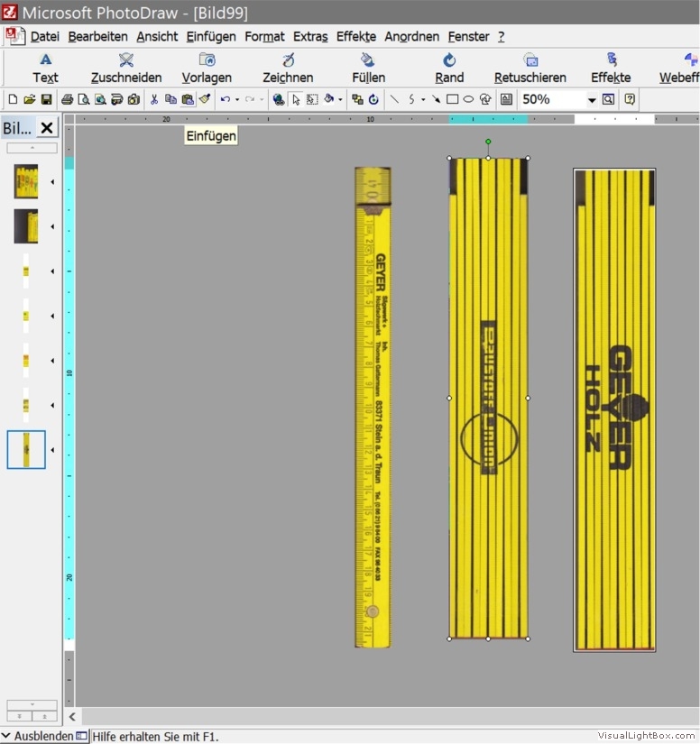Click the globe web icon in toolbar
This screenshot has height=744, width=700.
(x=279, y=99)
